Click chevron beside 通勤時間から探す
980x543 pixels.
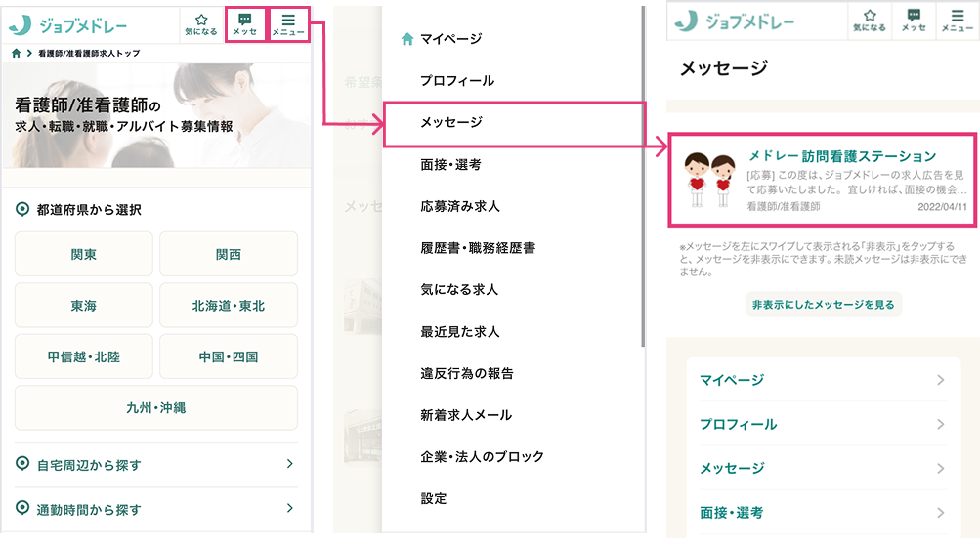point(289,508)
